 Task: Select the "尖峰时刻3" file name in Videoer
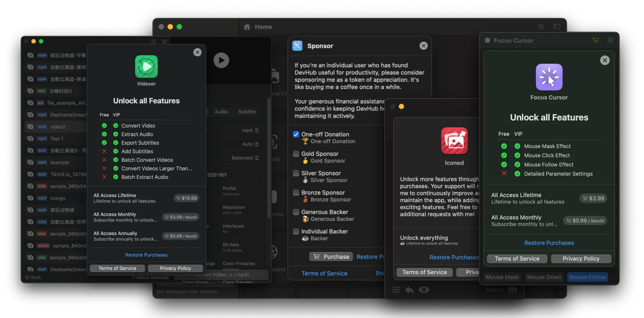tap(61, 91)
